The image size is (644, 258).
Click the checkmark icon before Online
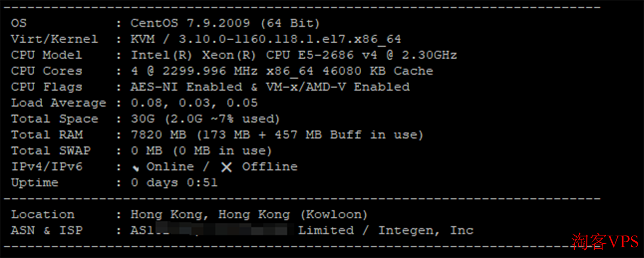tap(136, 167)
